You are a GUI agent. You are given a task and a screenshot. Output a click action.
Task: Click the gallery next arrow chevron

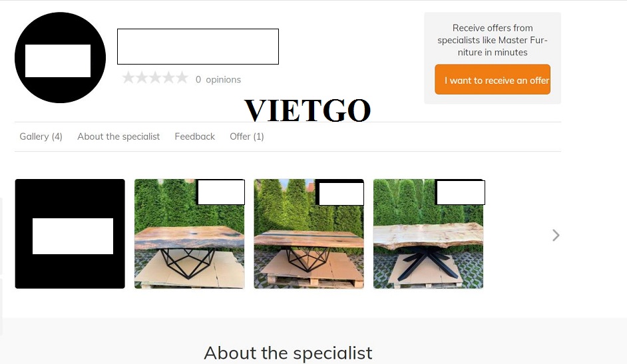(556, 236)
